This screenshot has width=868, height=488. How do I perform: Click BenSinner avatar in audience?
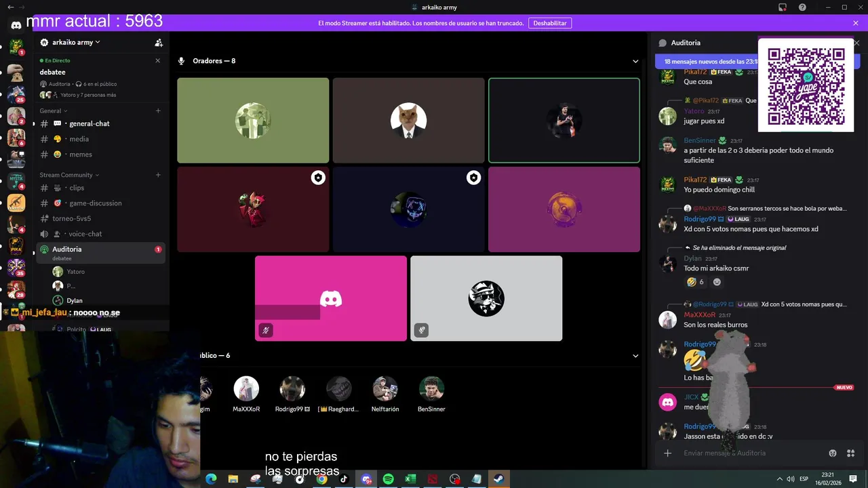[x=431, y=389]
